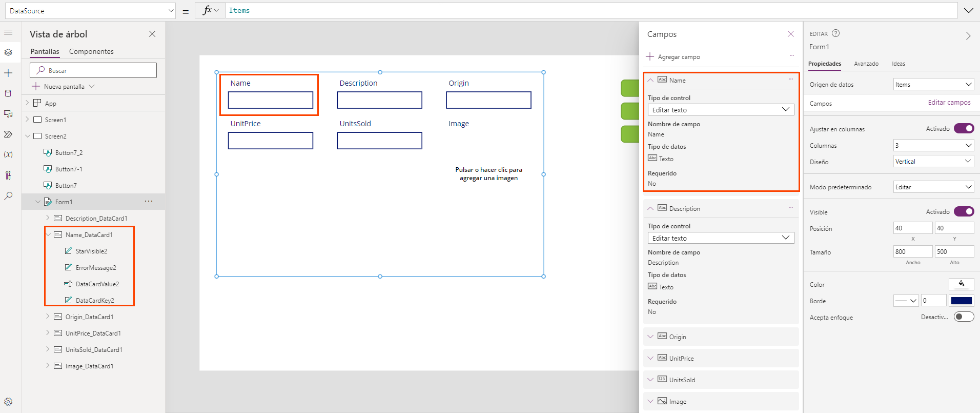Click Agregar campo

coord(673,56)
